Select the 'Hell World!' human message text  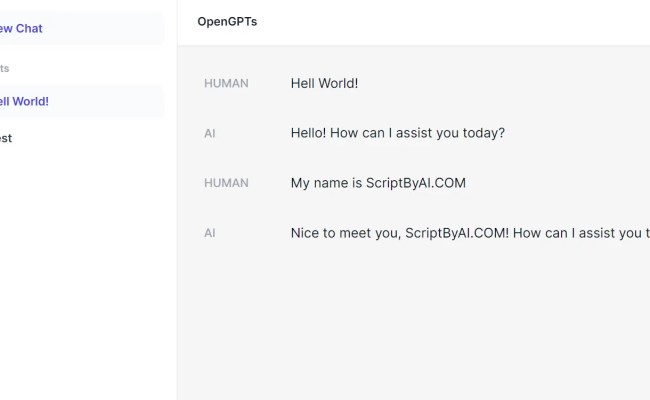point(324,83)
